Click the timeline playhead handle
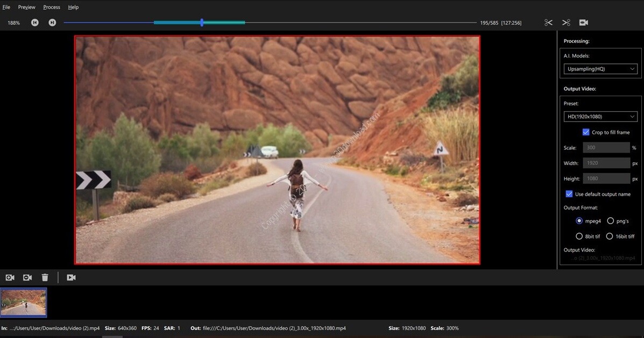The height and width of the screenshot is (338, 644). 202,23
